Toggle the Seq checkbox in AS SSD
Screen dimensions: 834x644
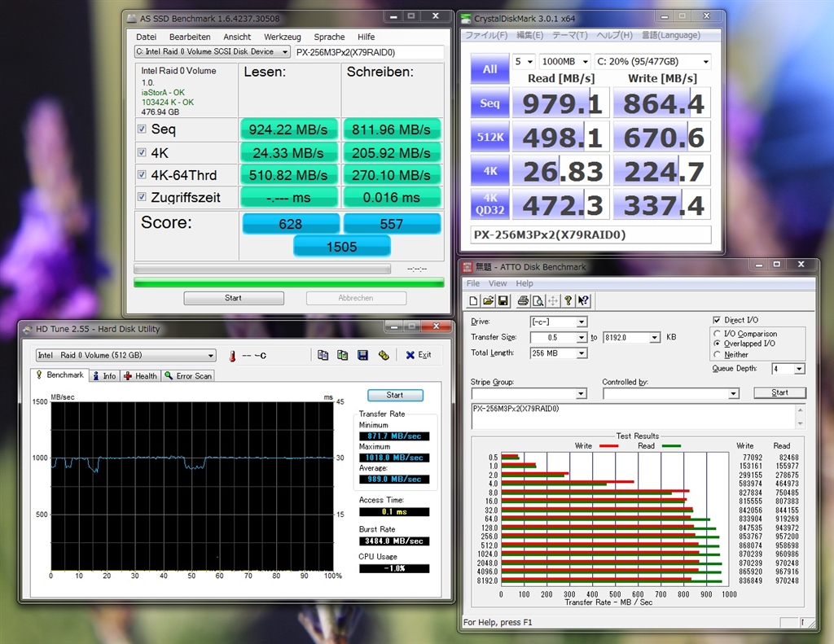142,129
